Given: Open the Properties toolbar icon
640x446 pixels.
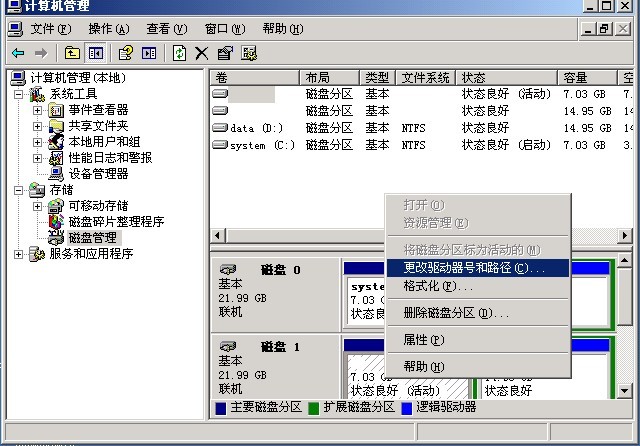Looking at the screenshot, I should (225, 53).
